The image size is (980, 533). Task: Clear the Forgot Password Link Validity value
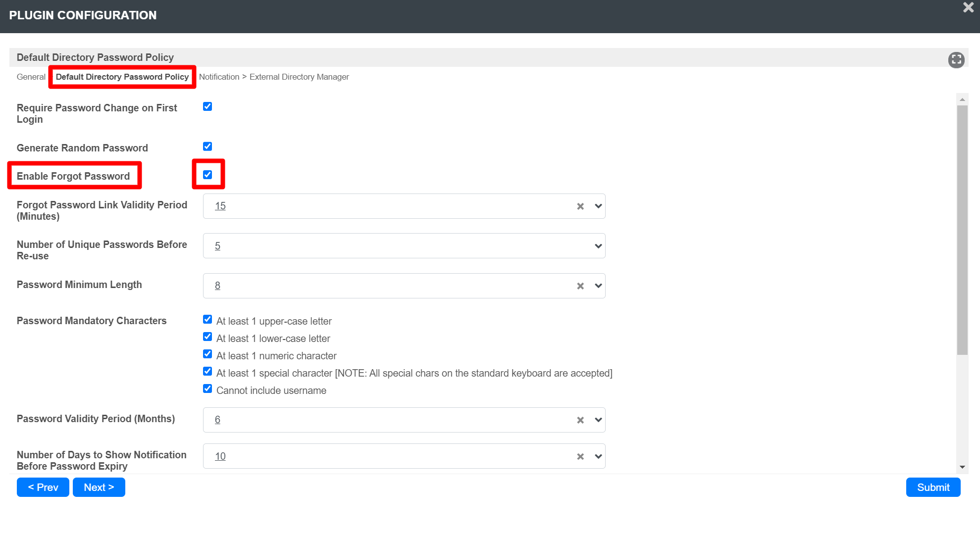click(580, 206)
